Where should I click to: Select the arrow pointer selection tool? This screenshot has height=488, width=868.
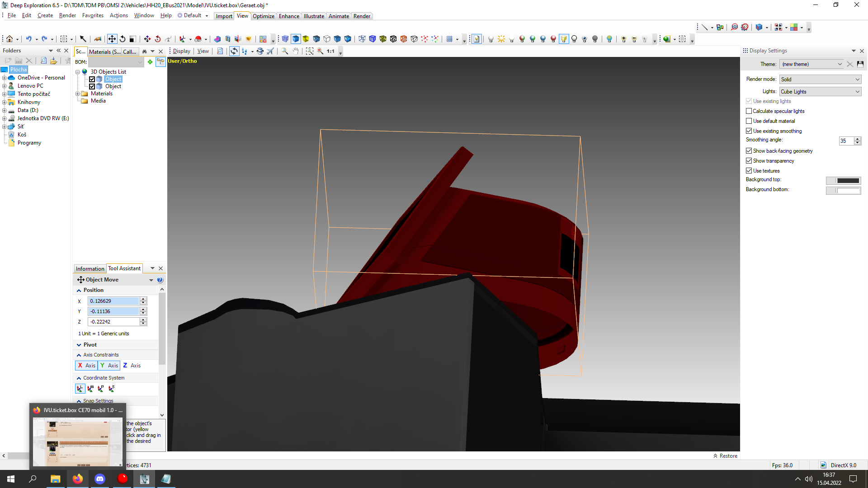[x=83, y=39]
